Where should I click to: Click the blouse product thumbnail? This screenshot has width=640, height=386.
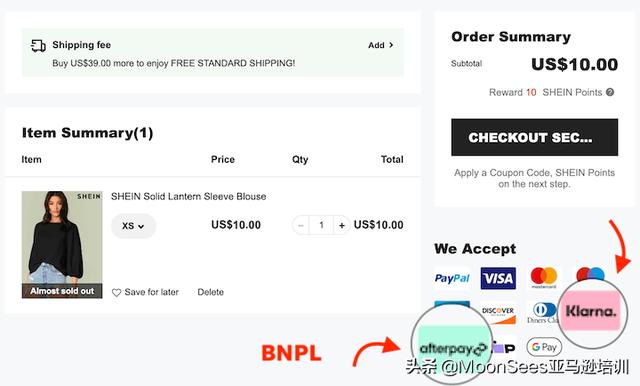pos(62,244)
